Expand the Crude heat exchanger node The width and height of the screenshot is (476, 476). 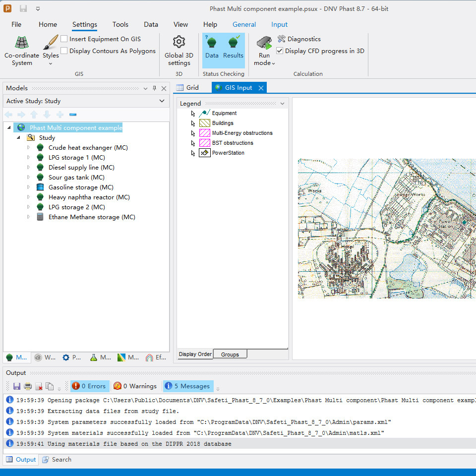[x=28, y=148]
